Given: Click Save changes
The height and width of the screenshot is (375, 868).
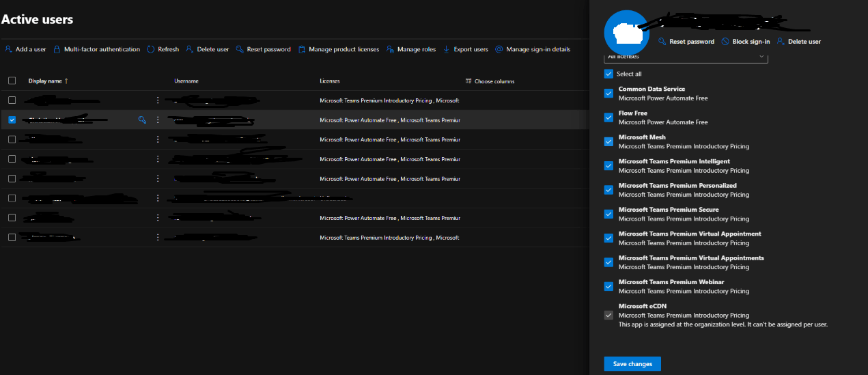Looking at the screenshot, I should click(x=632, y=364).
